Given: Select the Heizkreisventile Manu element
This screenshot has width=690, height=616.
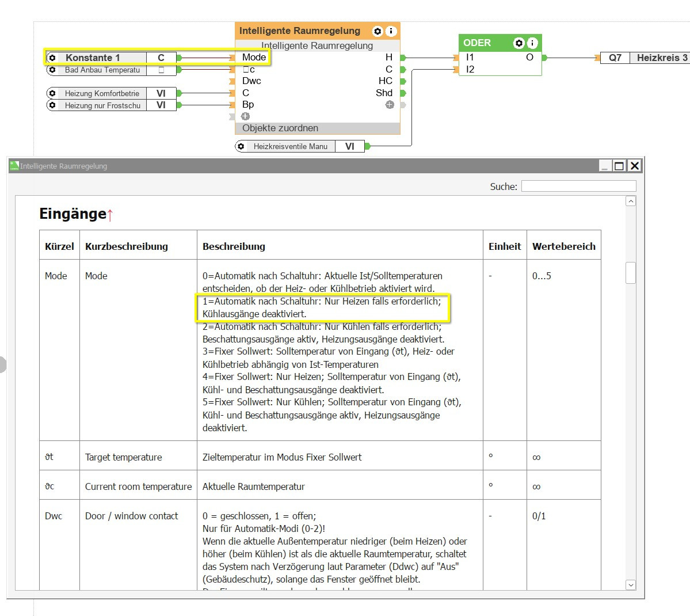Looking at the screenshot, I should [300, 146].
